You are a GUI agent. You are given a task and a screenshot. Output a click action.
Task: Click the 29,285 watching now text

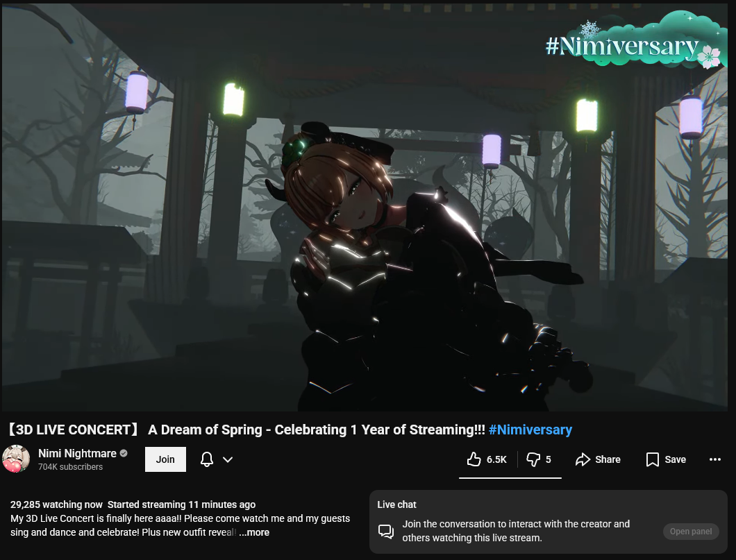click(x=56, y=504)
